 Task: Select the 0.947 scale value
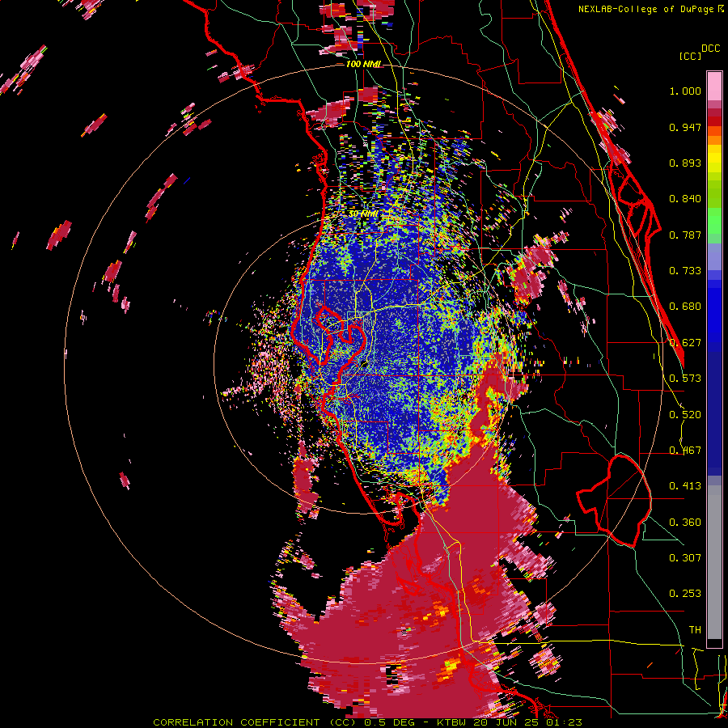[x=685, y=127]
